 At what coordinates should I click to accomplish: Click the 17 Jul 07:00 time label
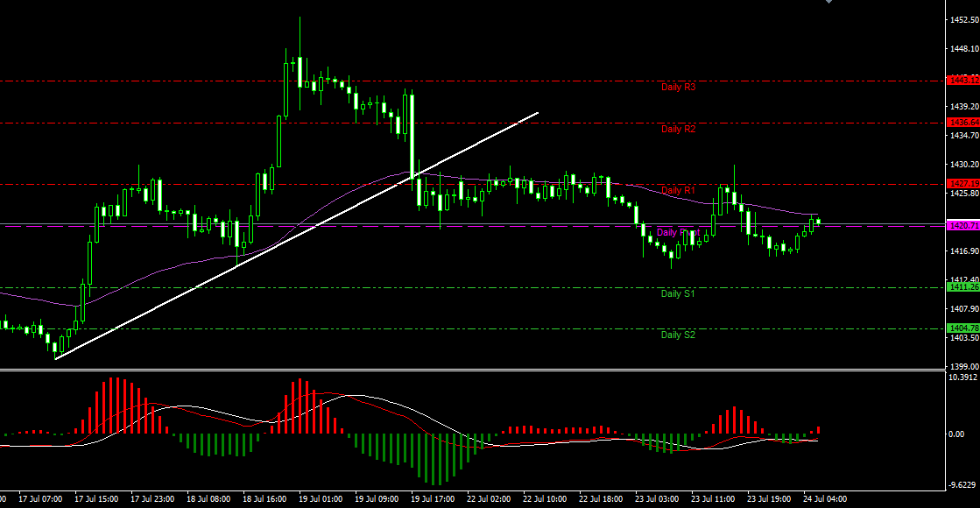click(40, 499)
